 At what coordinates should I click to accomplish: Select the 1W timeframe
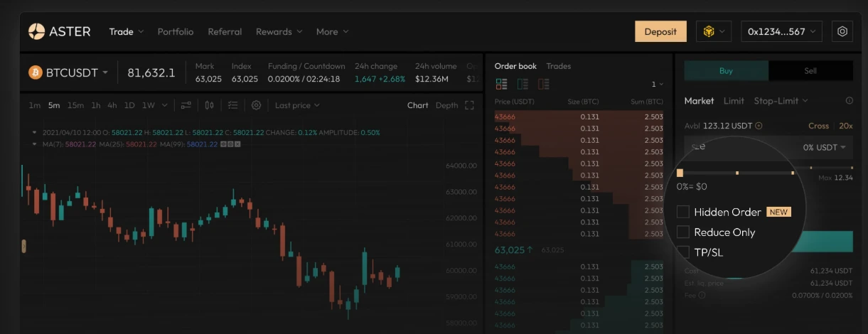click(x=149, y=105)
